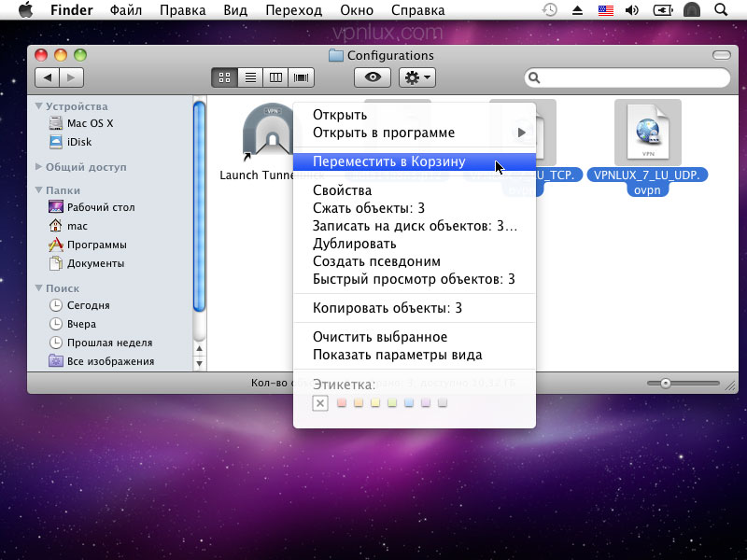This screenshot has width=747, height=560.
Task: Choose Очистить выбранное
Action: (415, 337)
